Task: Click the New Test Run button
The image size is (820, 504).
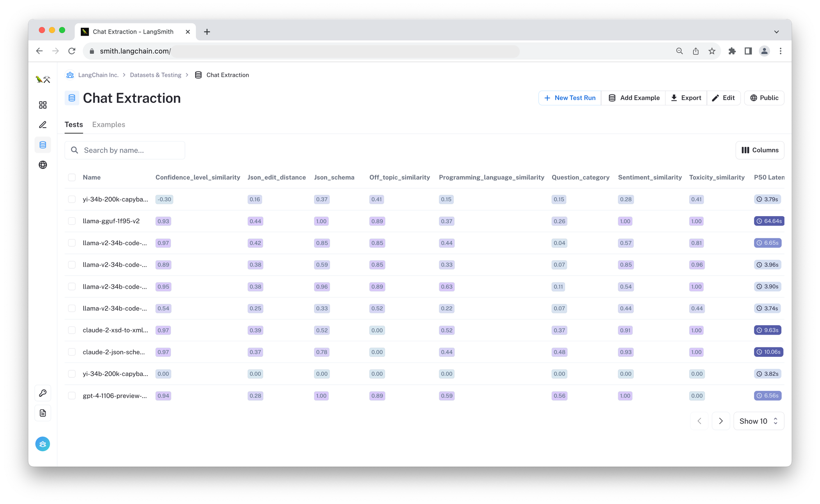Action: coord(569,98)
